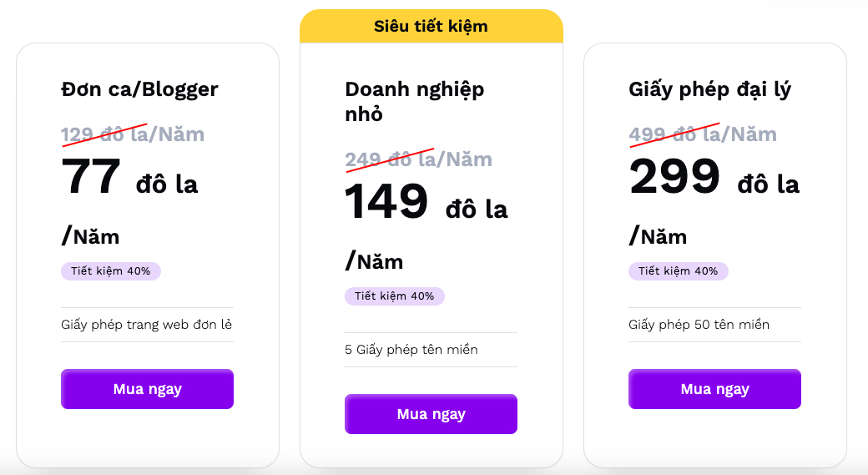Select the Giấy phép đại lý heading
This screenshot has height=475, width=868.
pos(709,89)
